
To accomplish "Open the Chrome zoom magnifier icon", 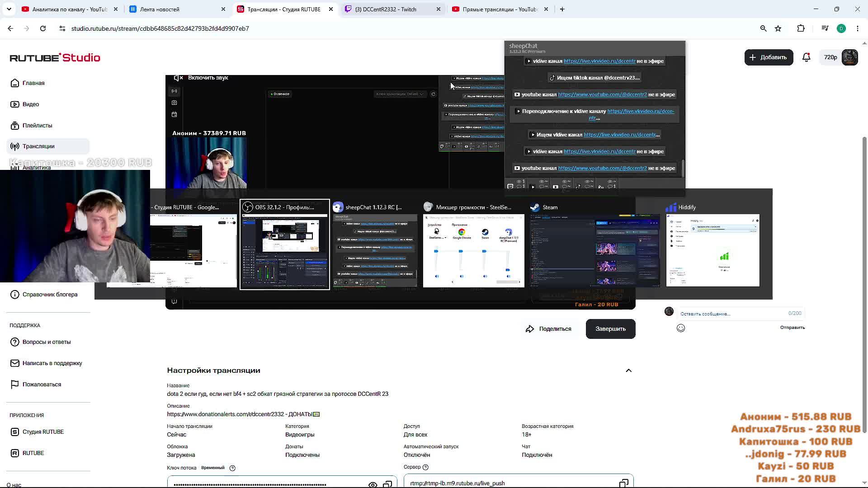I will [x=763, y=28].
